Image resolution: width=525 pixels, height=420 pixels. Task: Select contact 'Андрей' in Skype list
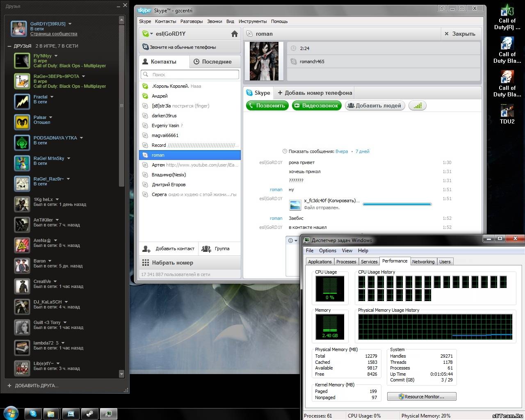click(190, 96)
